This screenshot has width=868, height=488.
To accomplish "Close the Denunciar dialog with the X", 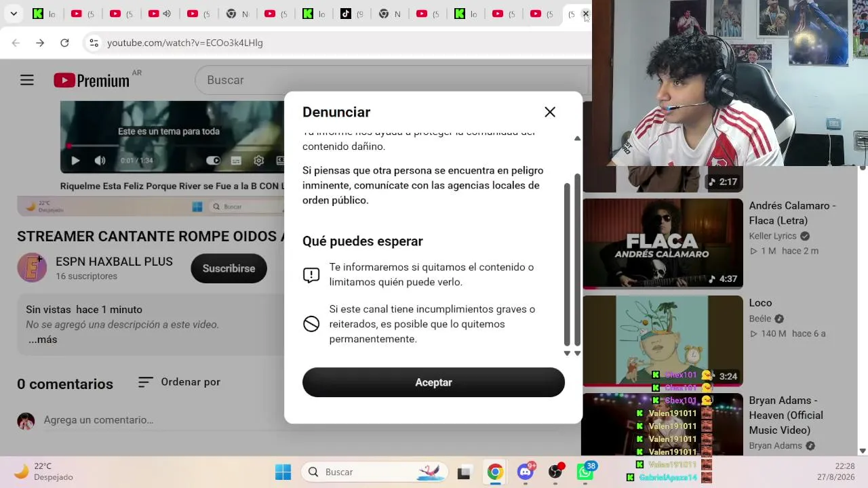I will click(550, 112).
